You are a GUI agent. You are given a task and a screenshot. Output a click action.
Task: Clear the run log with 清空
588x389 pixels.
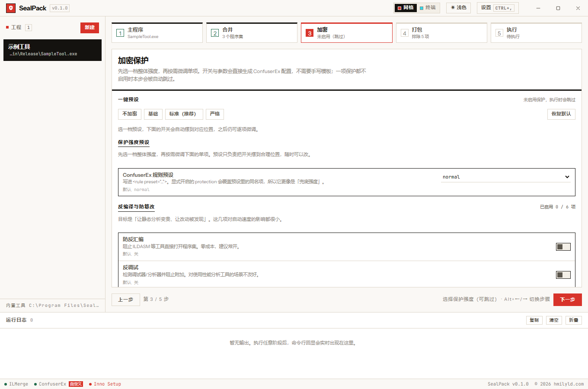(x=554, y=320)
